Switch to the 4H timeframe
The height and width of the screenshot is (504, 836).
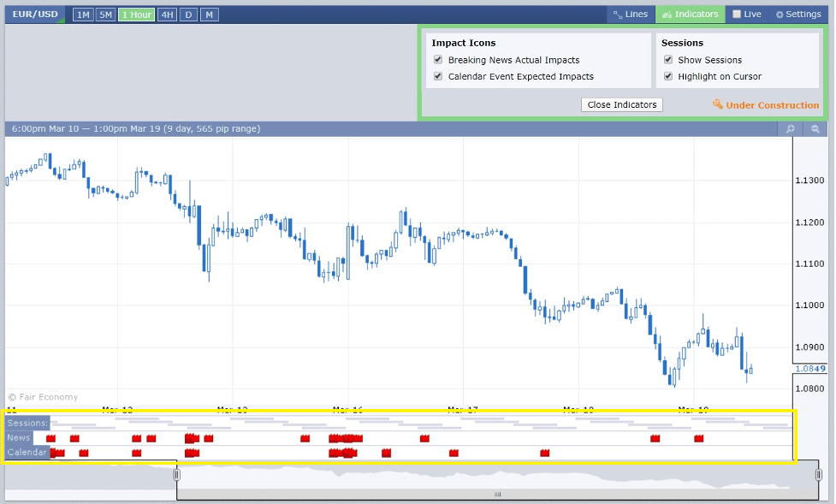coord(168,14)
